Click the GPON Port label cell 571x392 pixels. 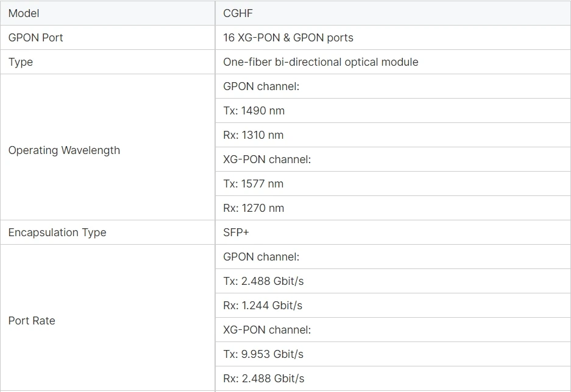[36, 38]
